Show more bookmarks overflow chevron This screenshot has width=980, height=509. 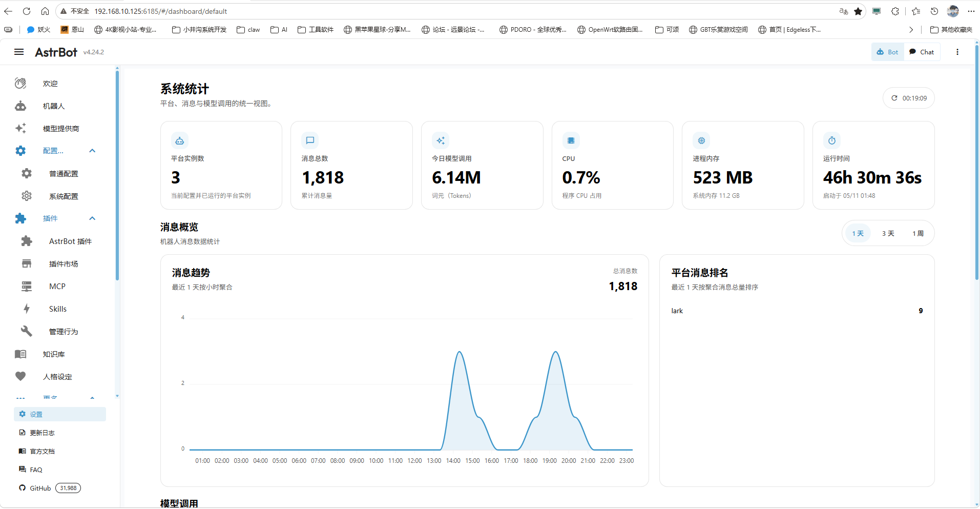click(911, 30)
